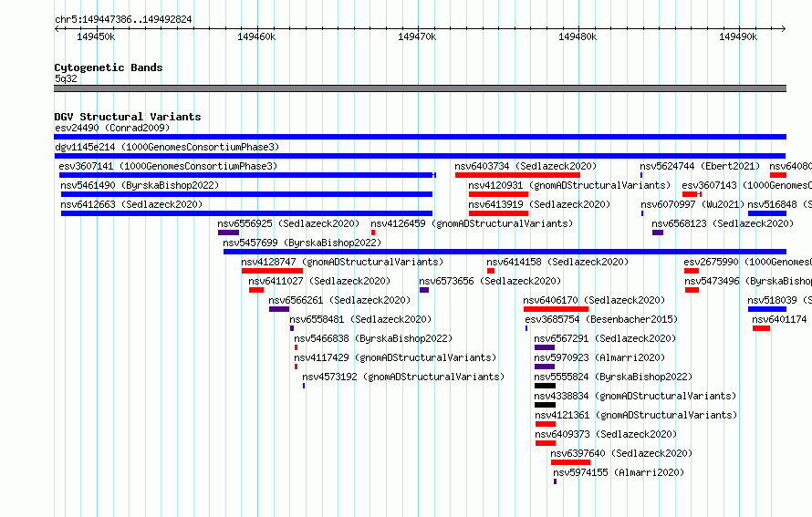The image size is (812, 517).
Task: Click the 149450k ruler position
Action: 96,36
